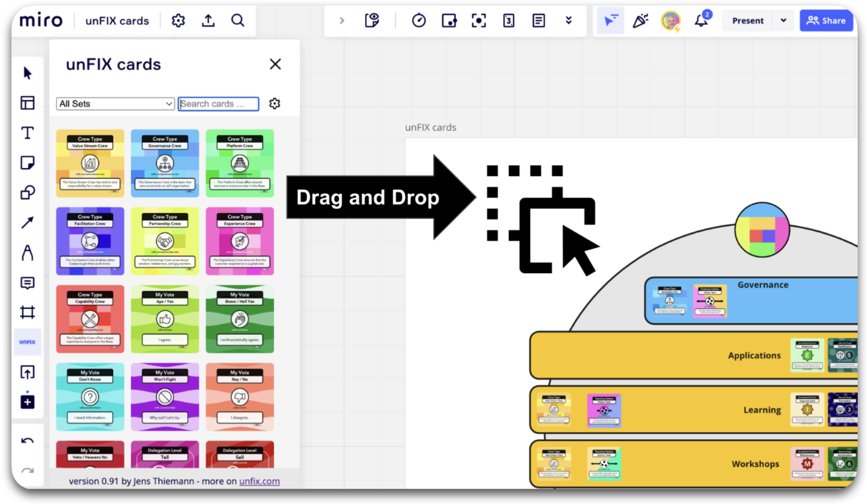Select the Pen drawing tool
The width and height of the screenshot is (867, 504).
(x=27, y=253)
